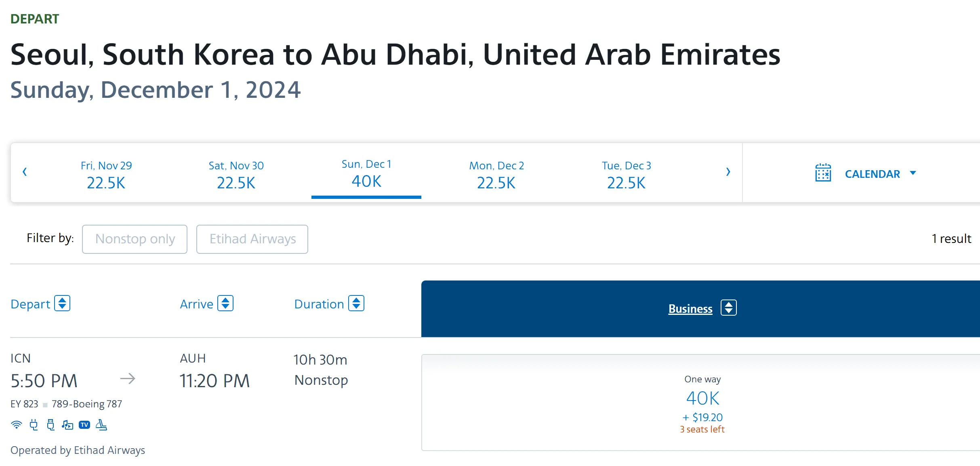This screenshot has width=980, height=466.
Task: Go to previous dates with left arrow
Action: point(25,172)
